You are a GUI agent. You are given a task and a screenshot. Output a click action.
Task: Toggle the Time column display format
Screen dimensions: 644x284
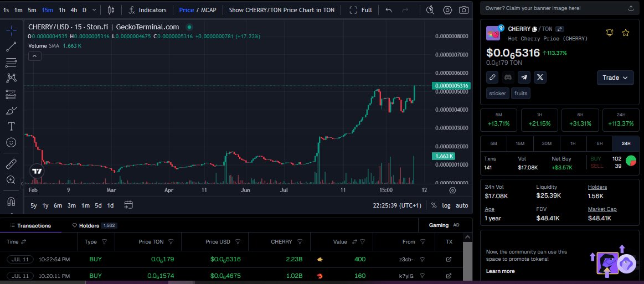pos(23,242)
